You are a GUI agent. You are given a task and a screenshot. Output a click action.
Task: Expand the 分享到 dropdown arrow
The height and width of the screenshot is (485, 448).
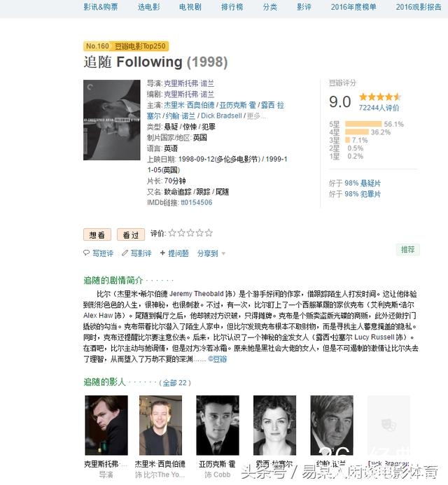pyautogui.click(x=224, y=253)
